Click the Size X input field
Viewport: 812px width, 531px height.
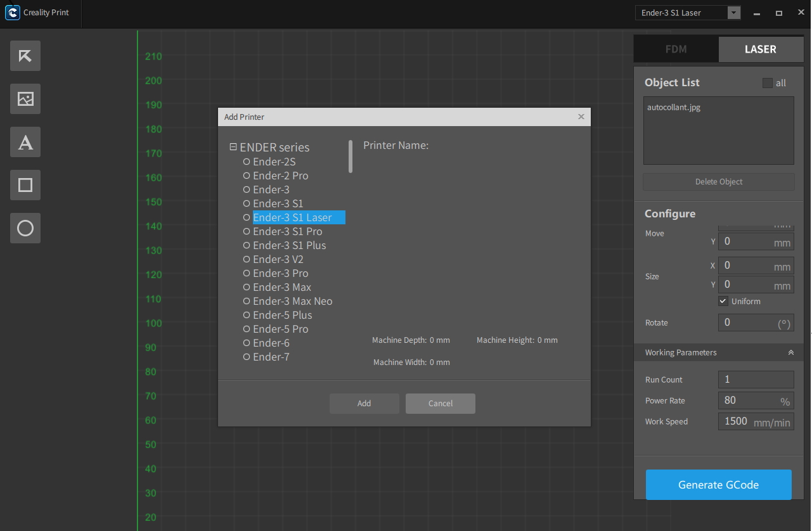pos(756,266)
